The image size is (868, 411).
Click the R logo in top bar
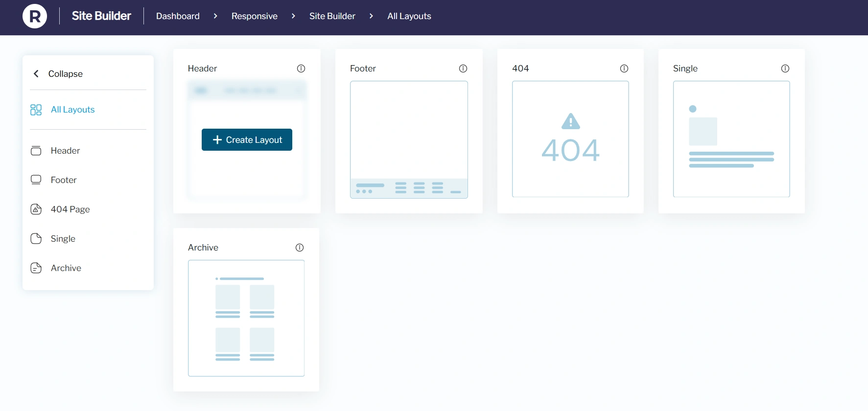[35, 16]
